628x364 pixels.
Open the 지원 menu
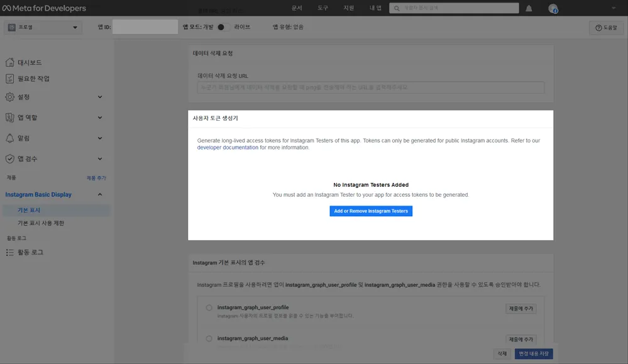click(349, 8)
